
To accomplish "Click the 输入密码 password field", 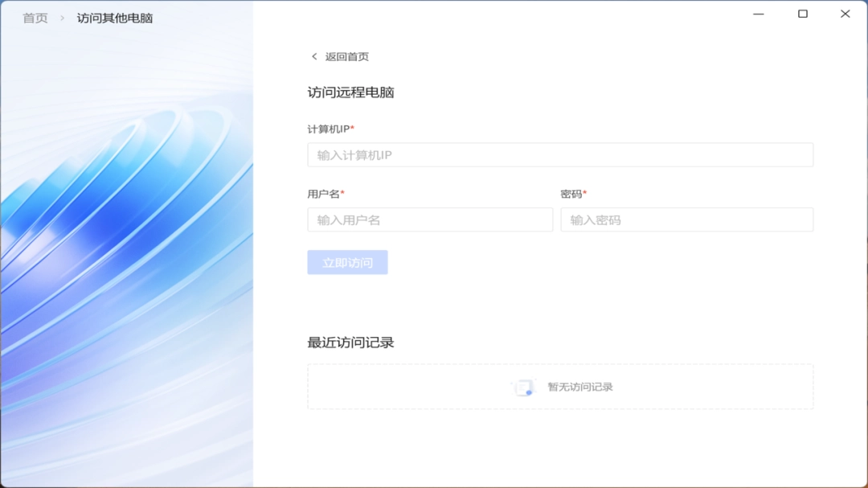I will click(686, 219).
